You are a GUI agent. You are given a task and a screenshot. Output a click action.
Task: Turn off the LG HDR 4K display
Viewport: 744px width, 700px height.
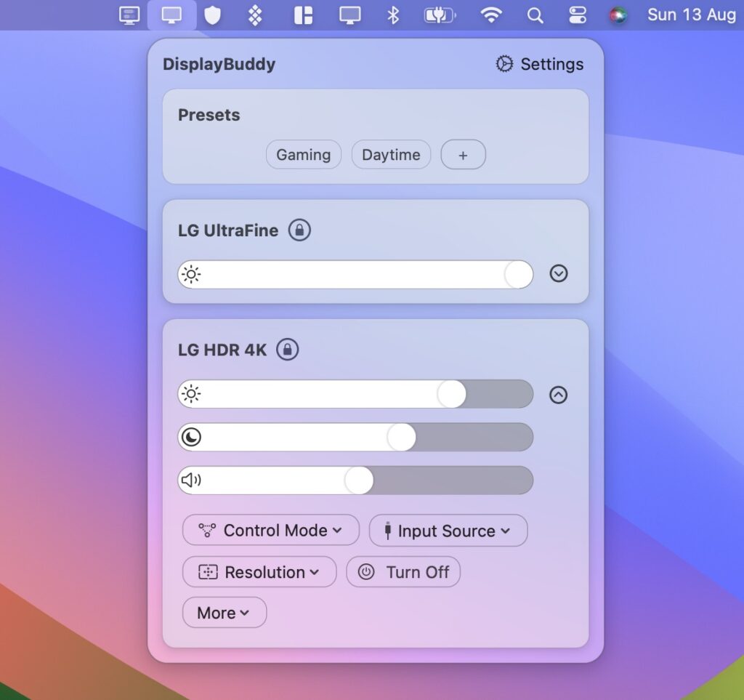(403, 572)
